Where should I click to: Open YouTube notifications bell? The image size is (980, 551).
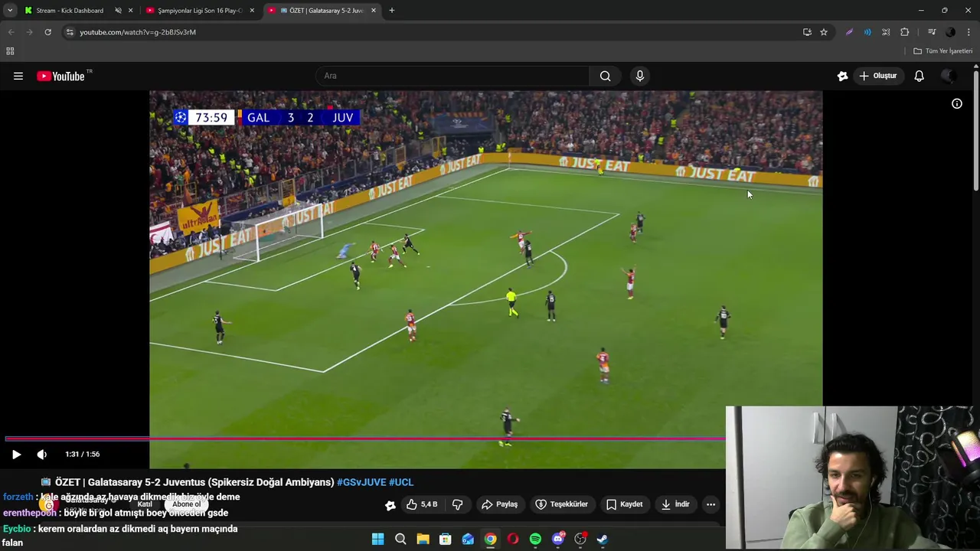tap(919, 76)
